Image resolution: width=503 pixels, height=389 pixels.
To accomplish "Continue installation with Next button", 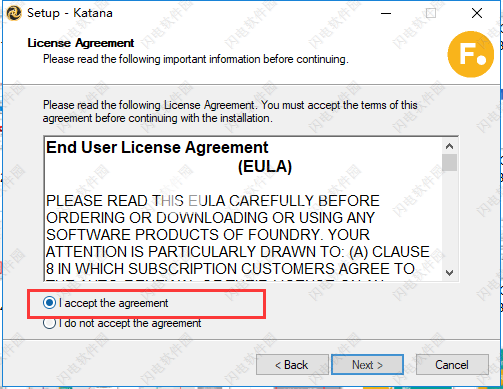I will pyautogui.click(x=367, y=365).
